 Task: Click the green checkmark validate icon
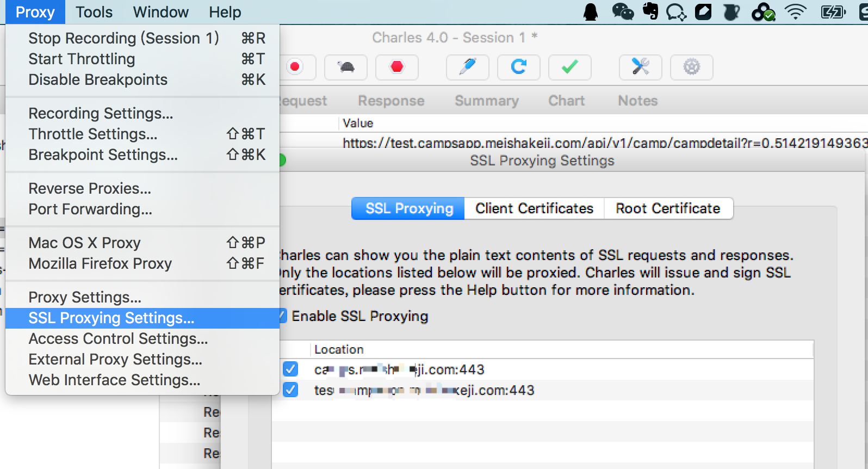pos(570,67)
